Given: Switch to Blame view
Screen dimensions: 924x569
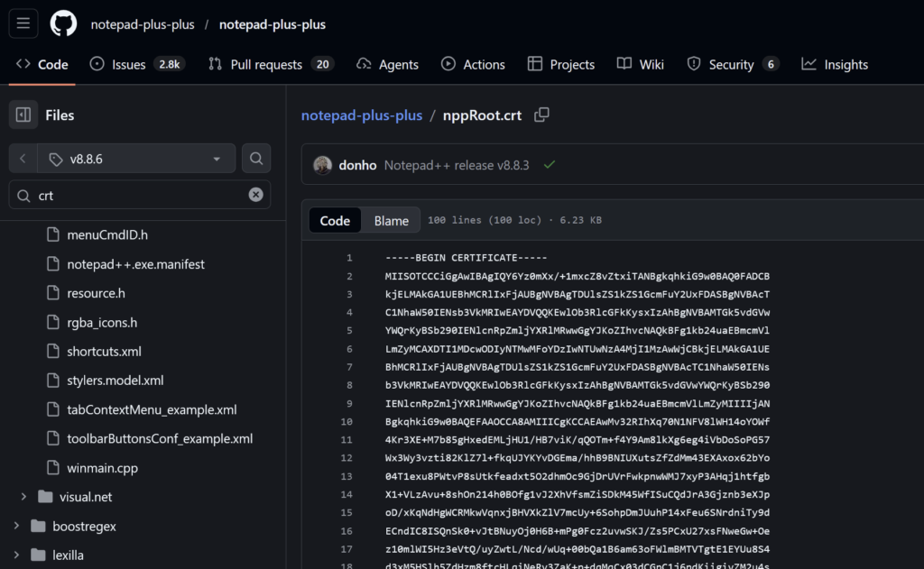Looking at the screenshot, I should click(391, 221).
